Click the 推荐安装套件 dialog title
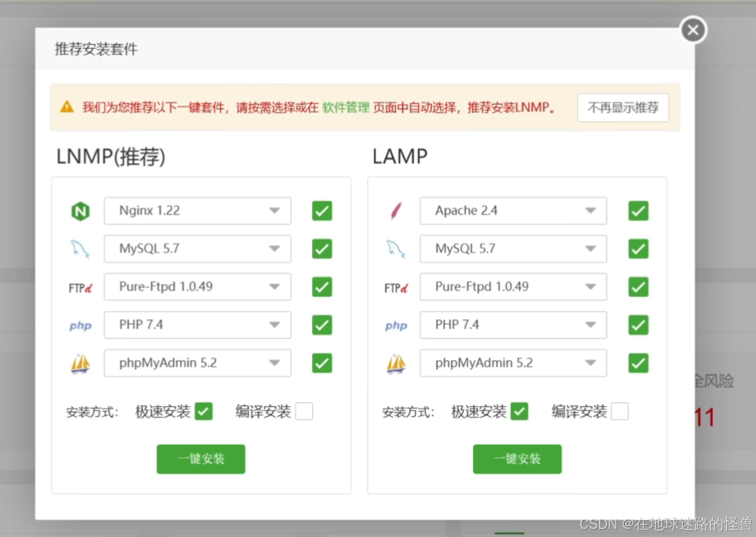The height and width of the screenshot is (537, 756). tap(96, 49)
